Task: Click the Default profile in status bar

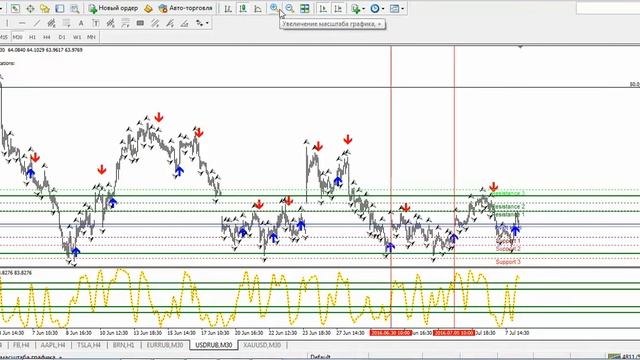Action: [320, 357]
